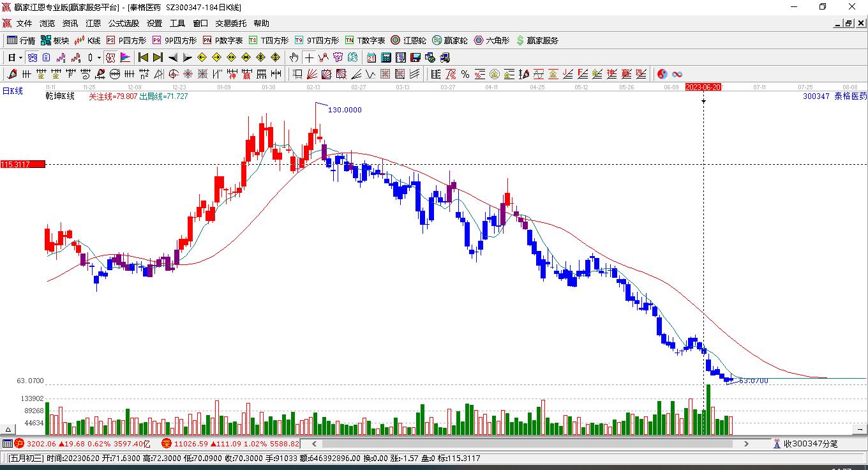Viewport: 868px width, 470px height.
Task: Click the horizontal scrollbar left arrow
Action: pyautogui.click(x=315, y=443)
